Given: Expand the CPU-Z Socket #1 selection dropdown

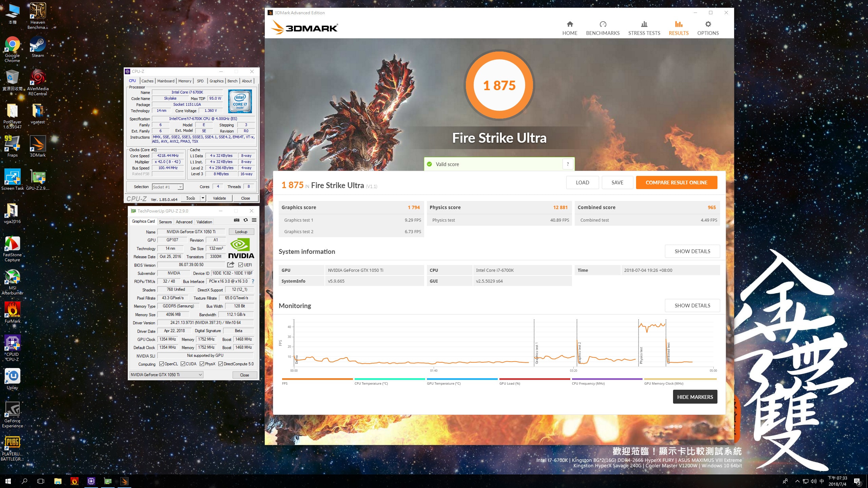Looking at the screenshot, I should coord(180,187).
